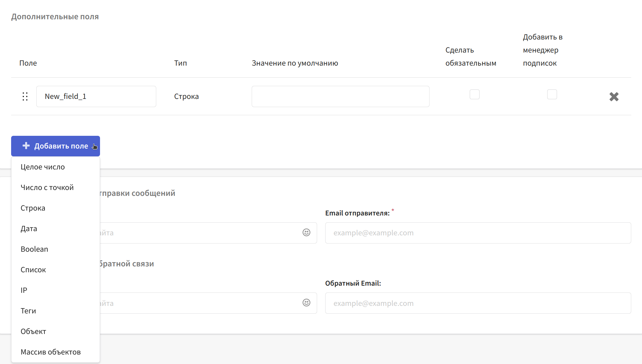The height and width of the screenshot is (364, 642).
Task: Click the Значение по умолчанию column header
Action: click(295, 63)
